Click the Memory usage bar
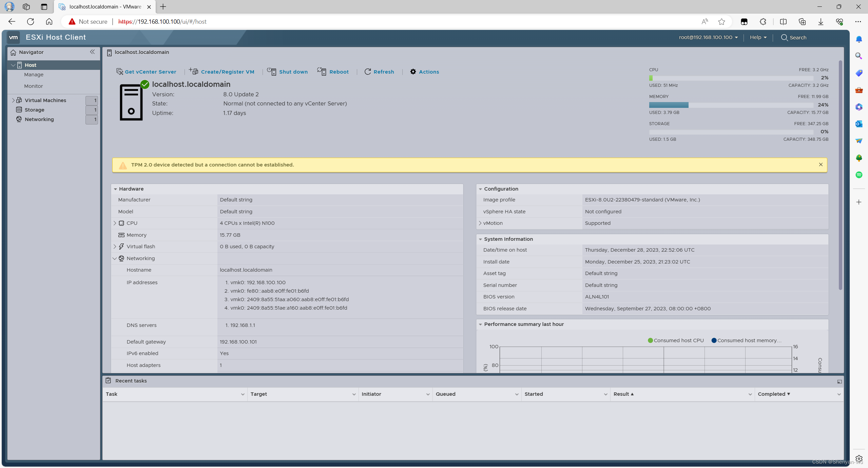Image resolution: width=868 pixels, height=468 pixels. point(731,105)
